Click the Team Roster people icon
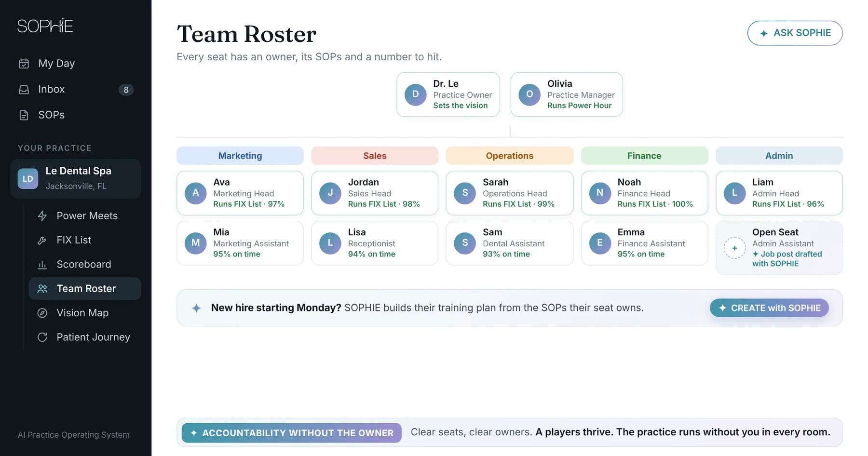This screenshot has height=456, width=868. coord(42,289)
